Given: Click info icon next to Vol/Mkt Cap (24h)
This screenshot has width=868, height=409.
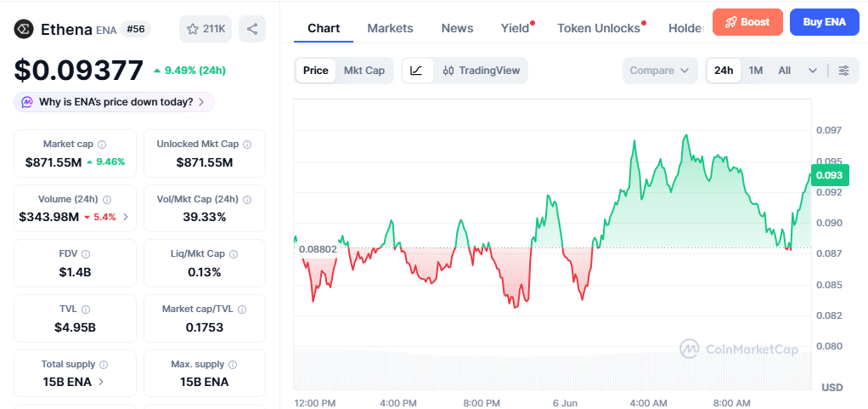Looking at the screenshot, I should pyautogui.click(x=247, y=199).
